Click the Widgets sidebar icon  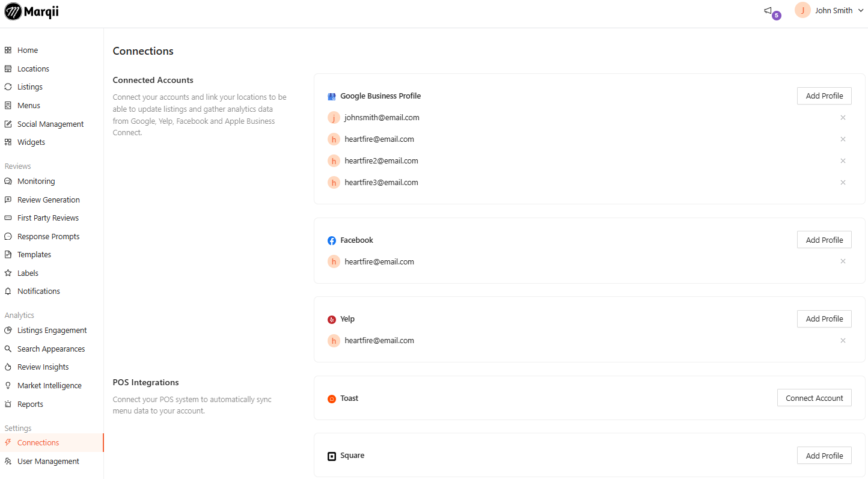click(x=8, y=142)
